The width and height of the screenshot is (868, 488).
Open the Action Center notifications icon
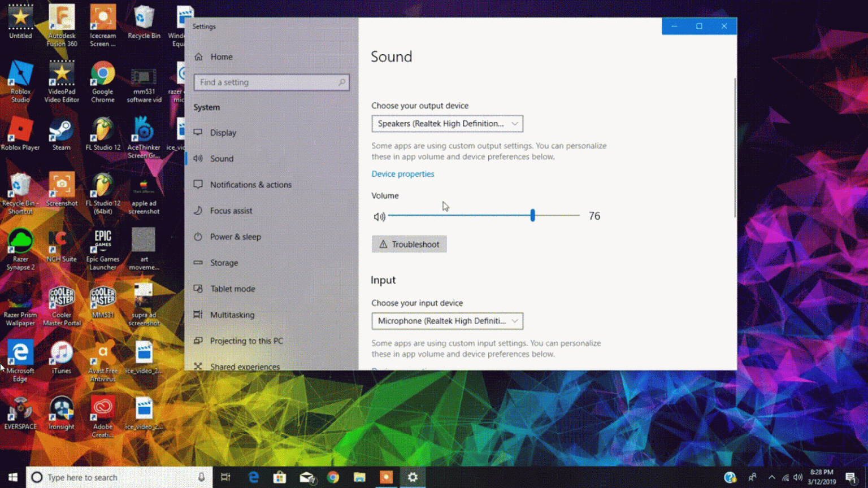[851, 478]
